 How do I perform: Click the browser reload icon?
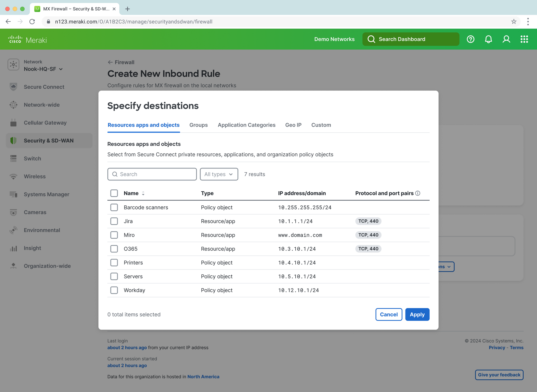coord(32,22)
